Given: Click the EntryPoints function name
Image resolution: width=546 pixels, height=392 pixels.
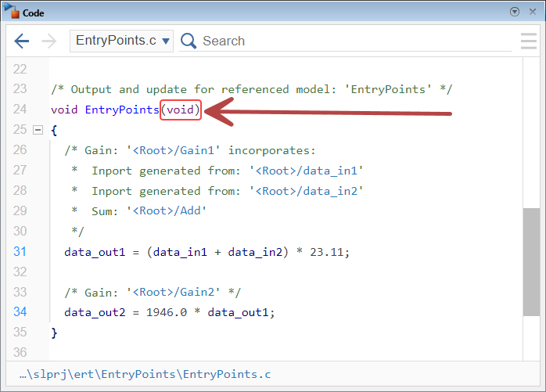Looking at the screenshot, I should click(x=122, y=110).
